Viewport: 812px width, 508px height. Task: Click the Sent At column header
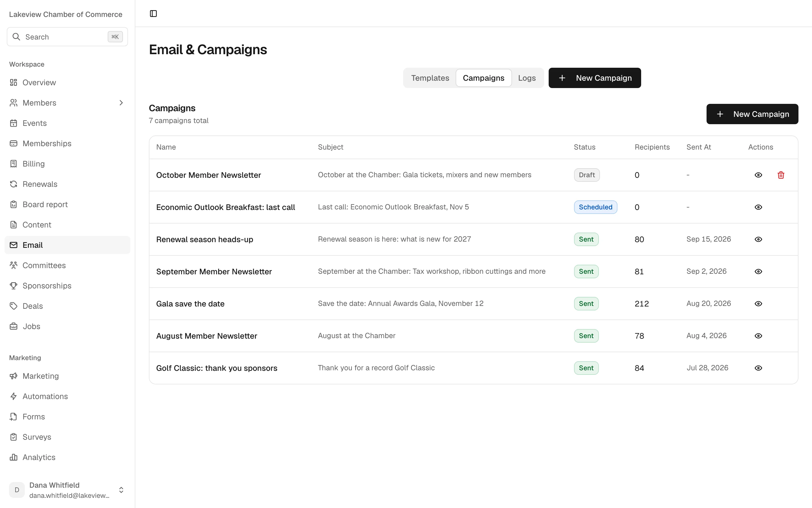point(699,147)
